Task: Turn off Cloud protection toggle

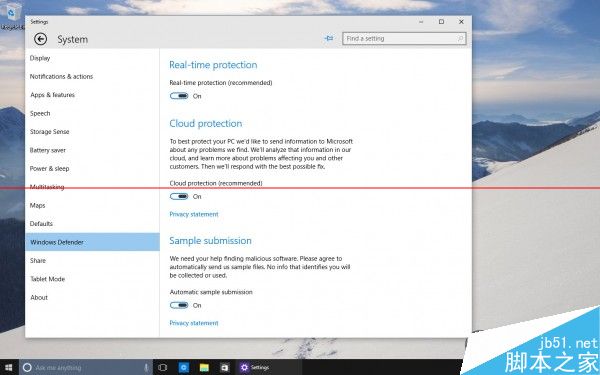Action: pos(179,196)
